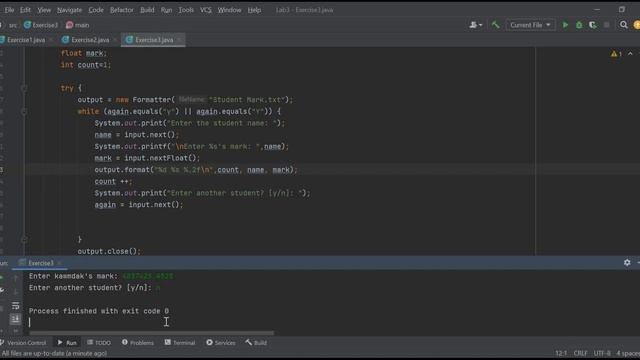The image size is (640, 360).
Task: Click 'All files are up-to-date' status message
Action: coord(54,353)
